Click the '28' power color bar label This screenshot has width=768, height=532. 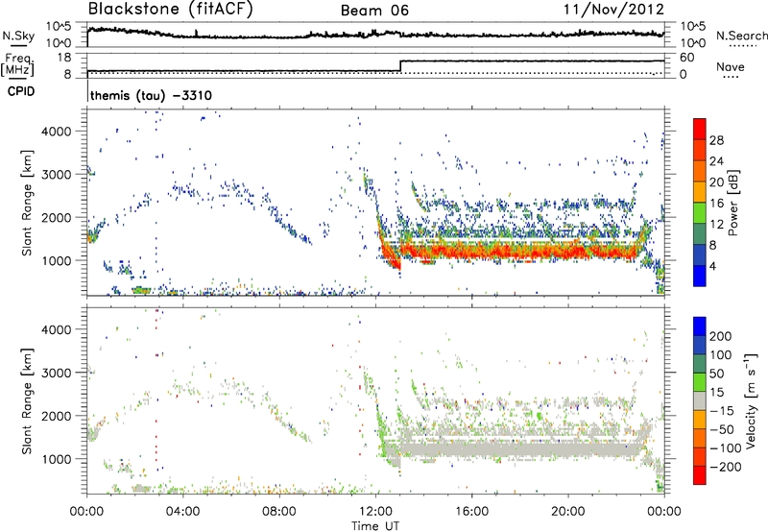[x=716, y=140]
